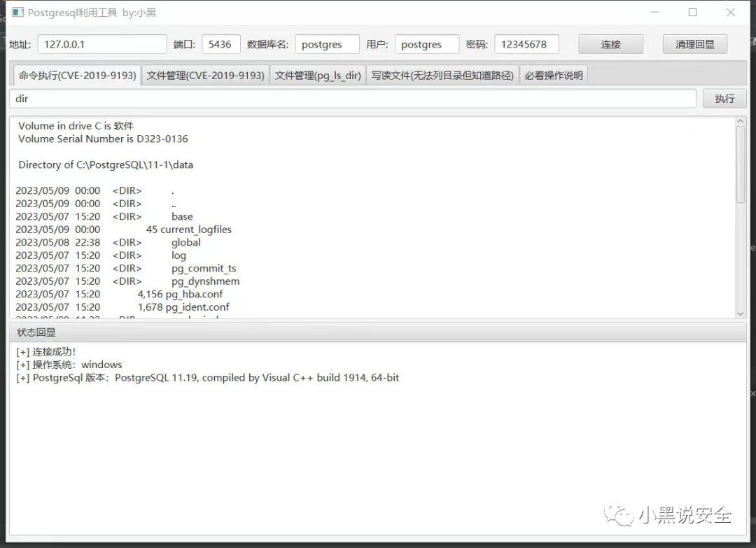Click the output scrollbar down arrow

pyautogui.click(x=741, y=314)
